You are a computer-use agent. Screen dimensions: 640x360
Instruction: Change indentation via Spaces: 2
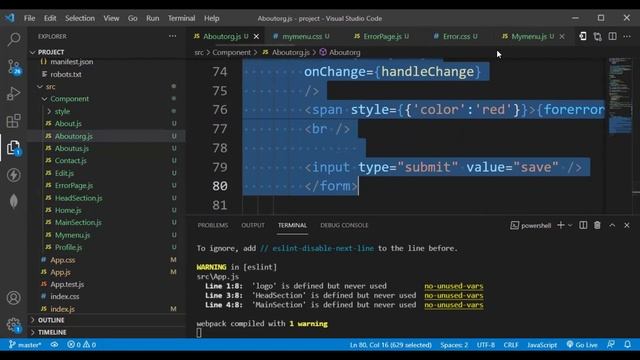pyautogui.click(x=454, y=345)
